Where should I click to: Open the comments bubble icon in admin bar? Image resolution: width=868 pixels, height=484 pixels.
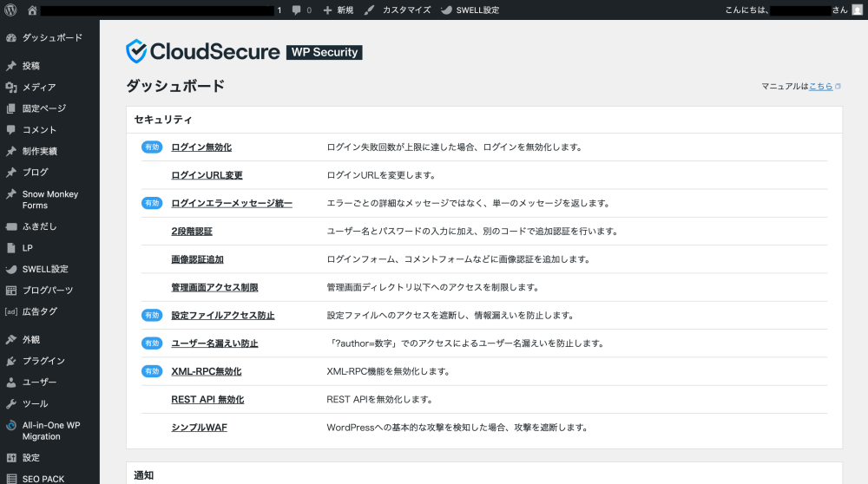pyautogui.click(x=297, y=10)
